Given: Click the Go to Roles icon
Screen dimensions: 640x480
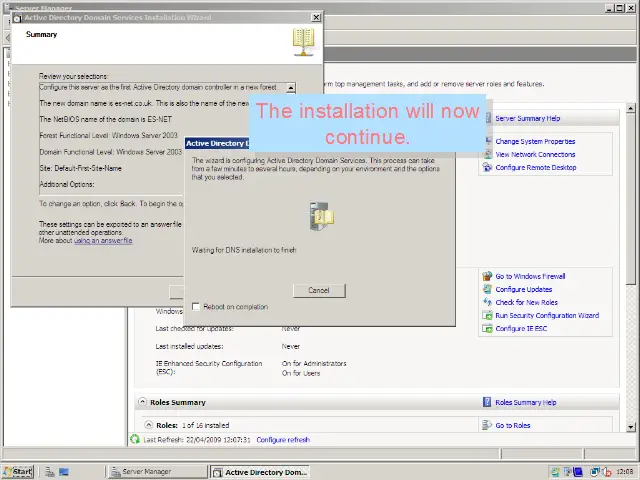Looking at the screenshot, I should 487,425.
